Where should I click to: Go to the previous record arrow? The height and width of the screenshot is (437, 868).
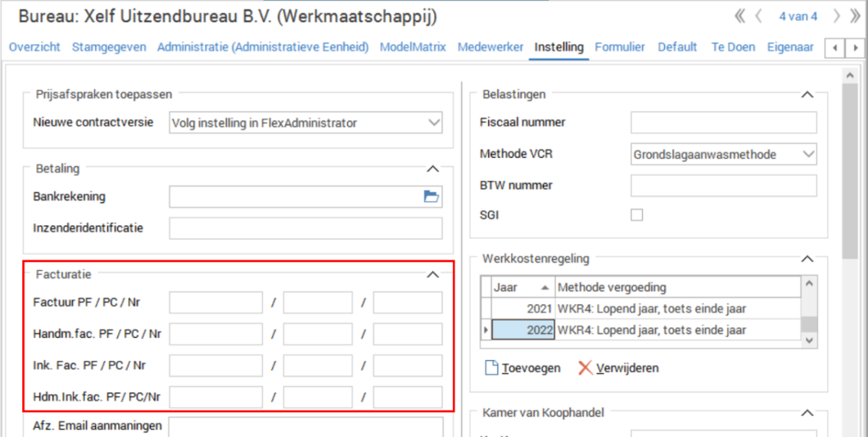tap(759, 16)
